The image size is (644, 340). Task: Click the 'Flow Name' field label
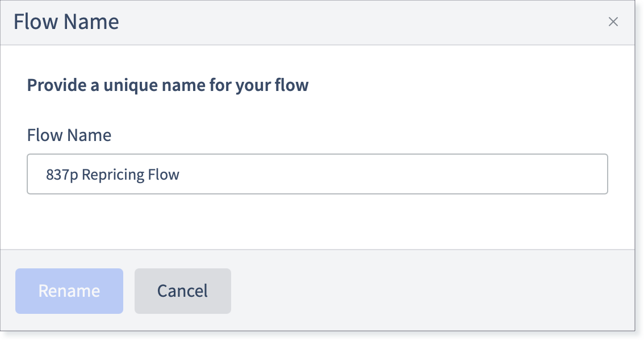pyautogui.click(x=69, y=135)
